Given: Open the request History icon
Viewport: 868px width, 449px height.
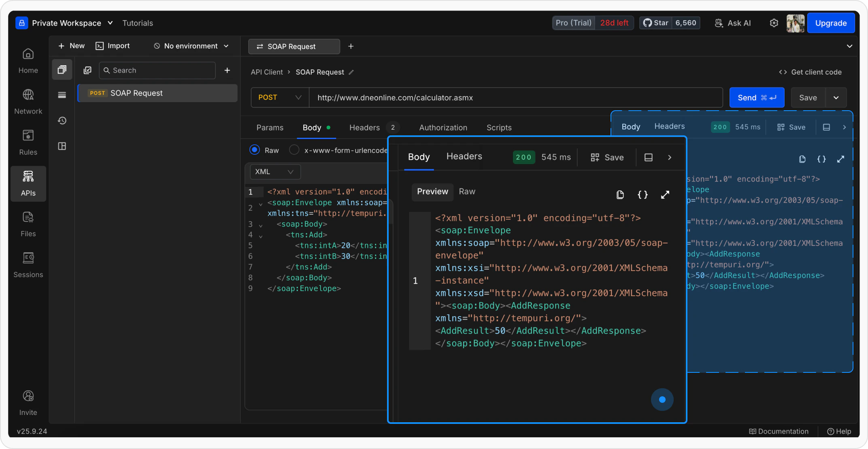Looking at the screenshot, I should 62,121.
